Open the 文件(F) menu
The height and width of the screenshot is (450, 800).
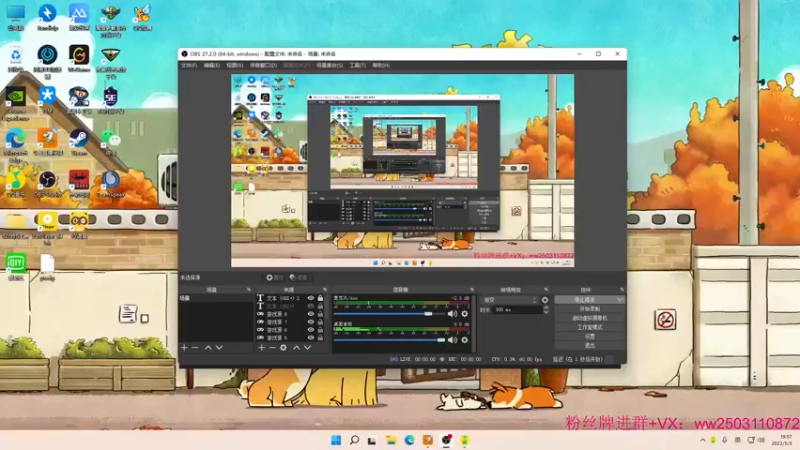tap(189, 65)
